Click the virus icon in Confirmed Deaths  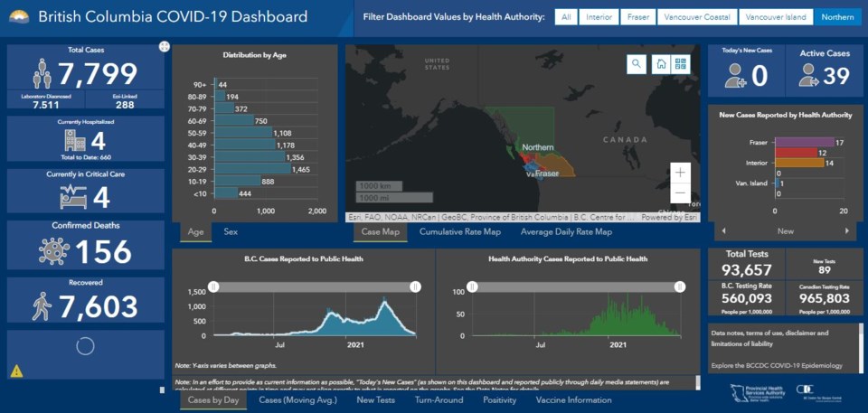point(54,251)
